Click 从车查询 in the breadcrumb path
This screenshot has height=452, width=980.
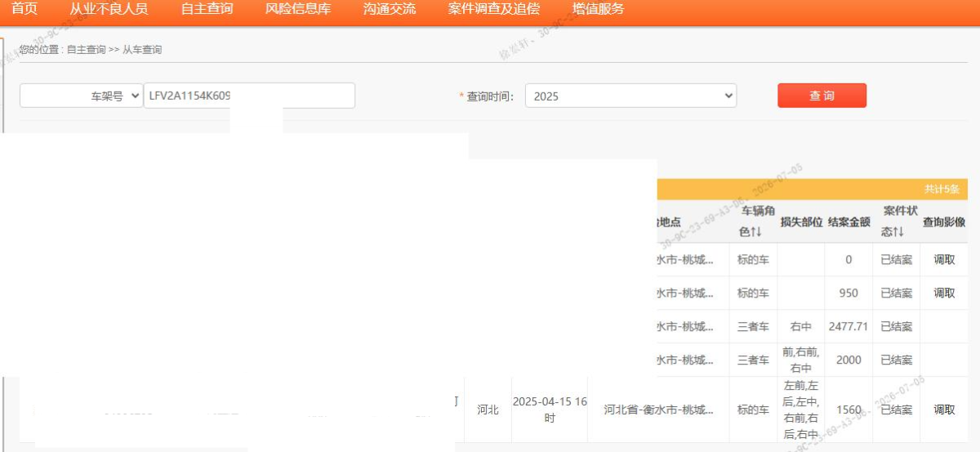tap(142, 50)
